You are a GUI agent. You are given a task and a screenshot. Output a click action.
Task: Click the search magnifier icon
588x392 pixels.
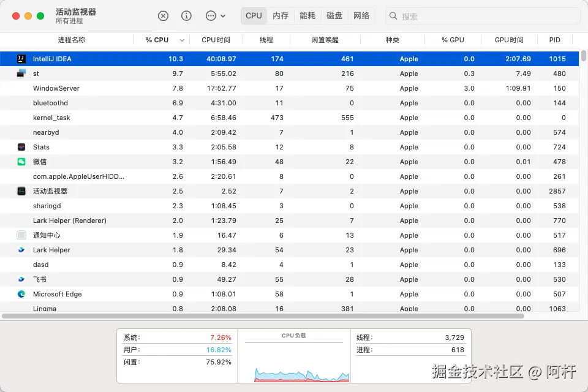click(393, 16)
